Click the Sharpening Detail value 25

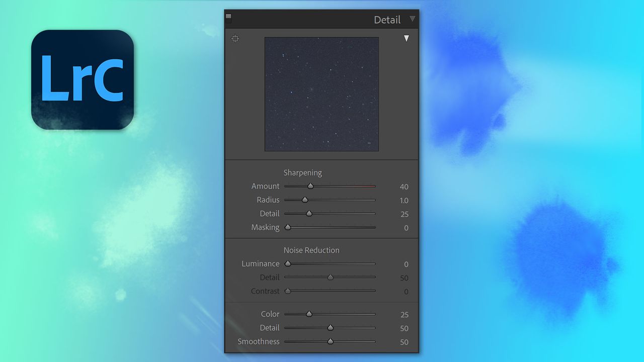[x=405, y=214]
